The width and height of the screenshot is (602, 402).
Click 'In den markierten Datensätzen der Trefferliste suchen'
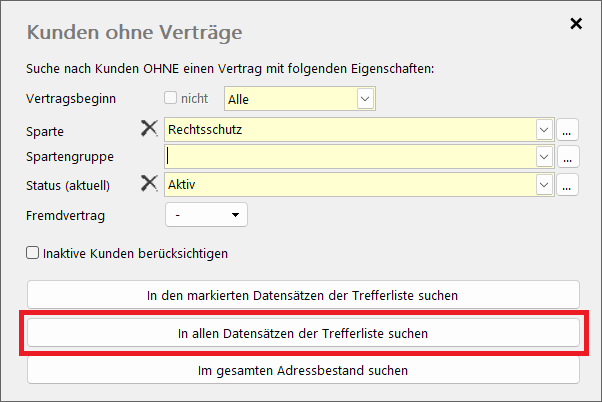[302, 295]
